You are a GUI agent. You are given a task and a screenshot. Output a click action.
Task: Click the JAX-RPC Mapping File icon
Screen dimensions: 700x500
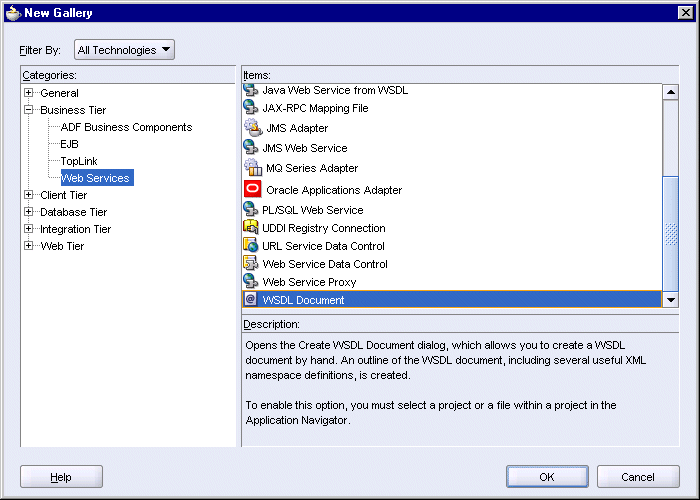(250, 107)
